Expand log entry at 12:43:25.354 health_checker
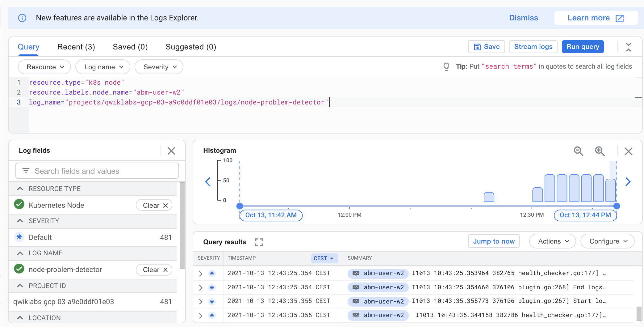 [x=201, y=274]
